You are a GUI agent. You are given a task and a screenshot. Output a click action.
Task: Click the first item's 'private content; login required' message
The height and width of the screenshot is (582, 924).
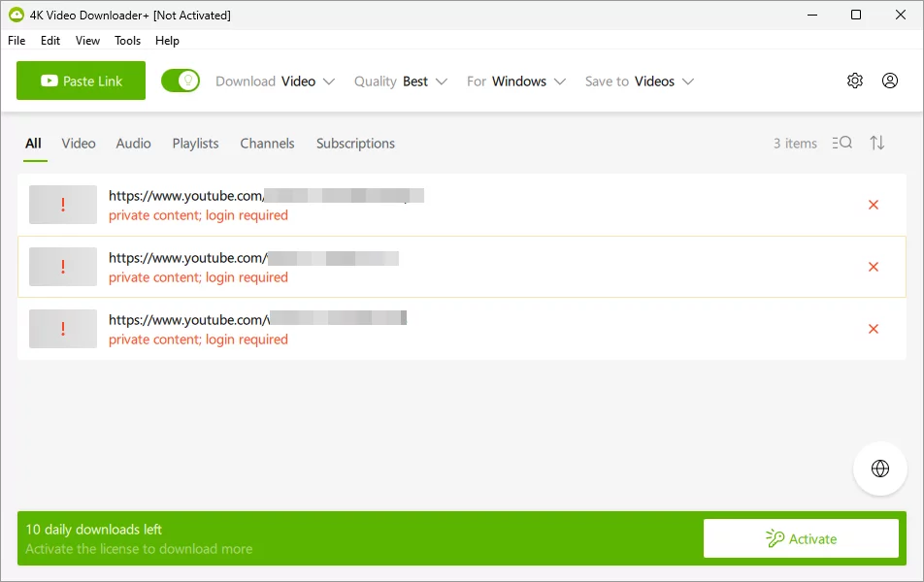coord(198,215)
